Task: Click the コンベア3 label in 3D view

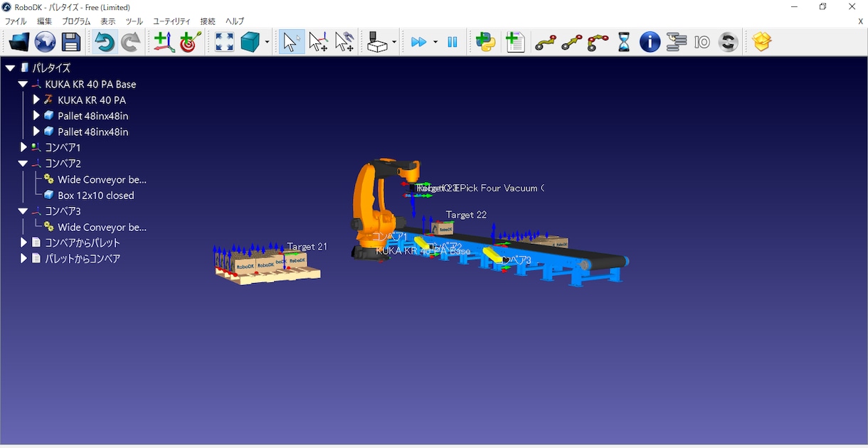Action: point(516,260)
